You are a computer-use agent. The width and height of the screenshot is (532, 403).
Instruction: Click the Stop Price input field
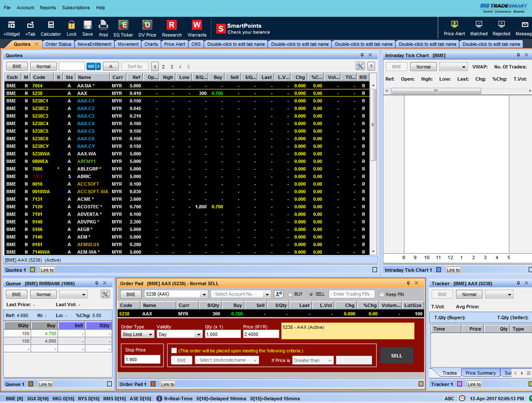pyautogui.click(x=142, y=359)
